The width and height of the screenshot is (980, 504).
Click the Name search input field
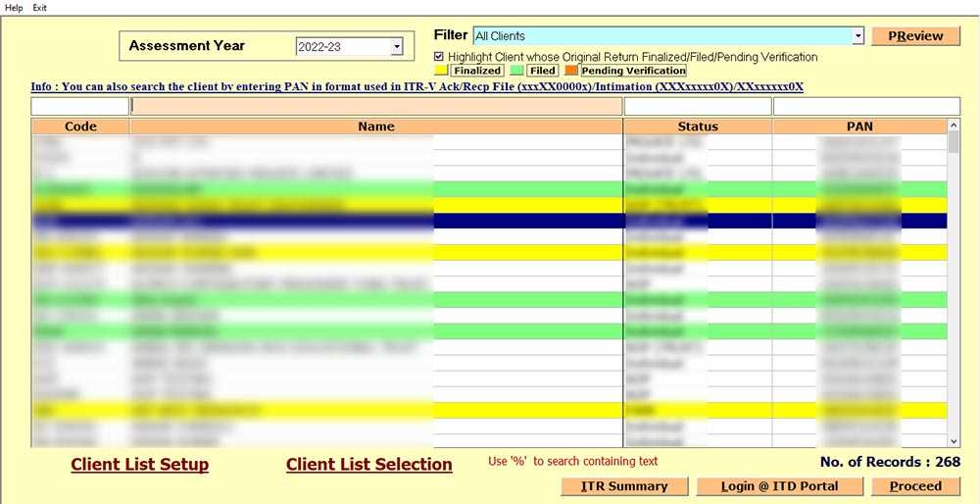tap(376, 106)
